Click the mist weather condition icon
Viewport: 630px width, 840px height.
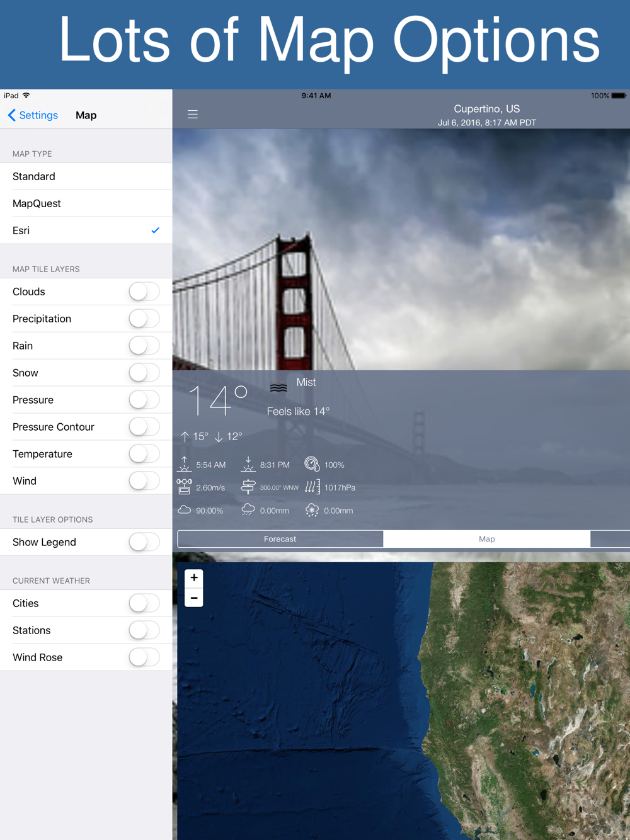278,388
